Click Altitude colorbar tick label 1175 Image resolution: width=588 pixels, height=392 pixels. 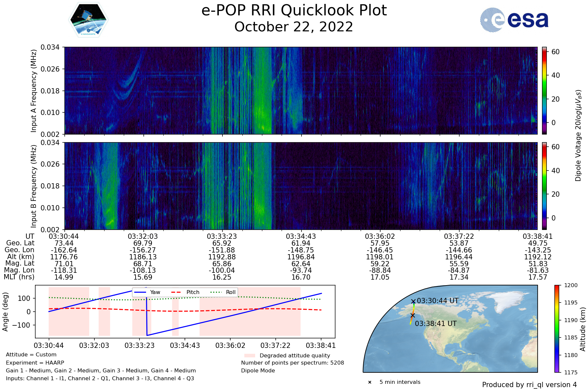(x=571, y=372)
